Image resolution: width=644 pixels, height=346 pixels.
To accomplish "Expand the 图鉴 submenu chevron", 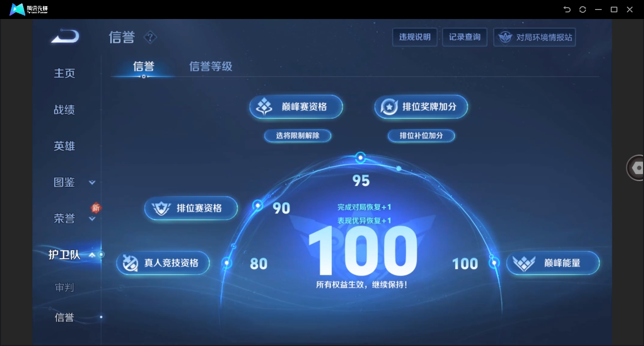I will pos(92,182).
